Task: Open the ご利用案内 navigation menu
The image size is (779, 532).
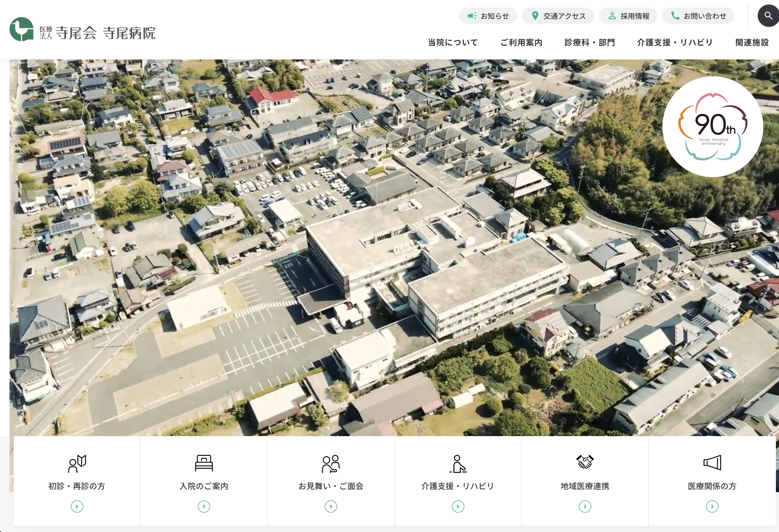Action: (521, 43)
